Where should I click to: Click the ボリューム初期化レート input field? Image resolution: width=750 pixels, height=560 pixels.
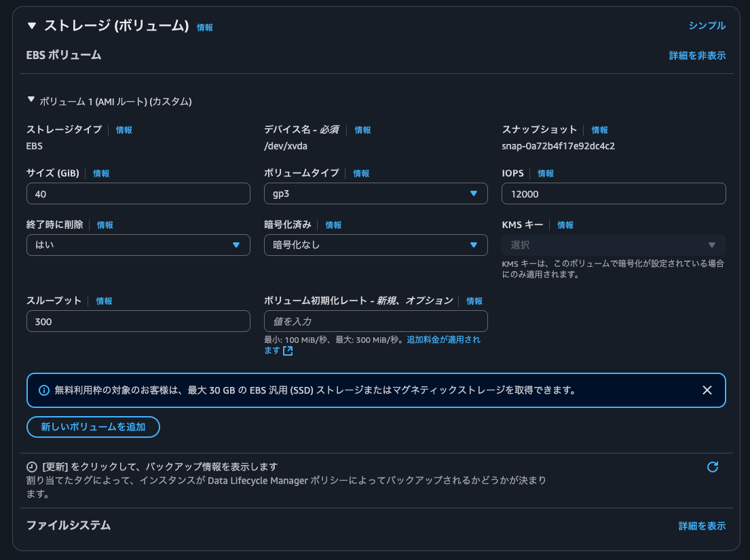(x=375, y=322)
